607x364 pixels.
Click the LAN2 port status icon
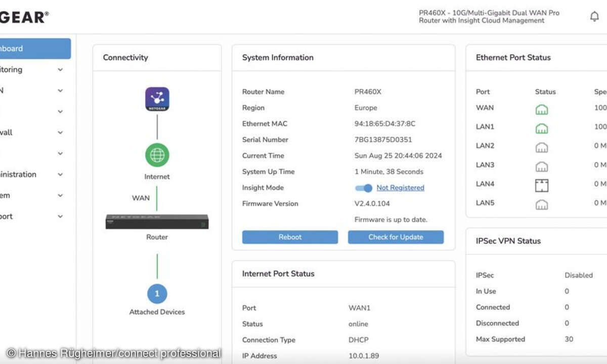point(542,148)
